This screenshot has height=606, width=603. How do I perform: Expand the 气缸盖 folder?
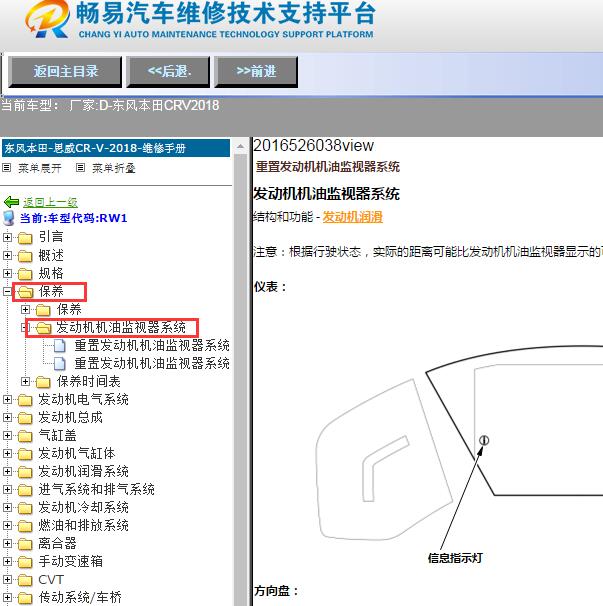[7, 436]
